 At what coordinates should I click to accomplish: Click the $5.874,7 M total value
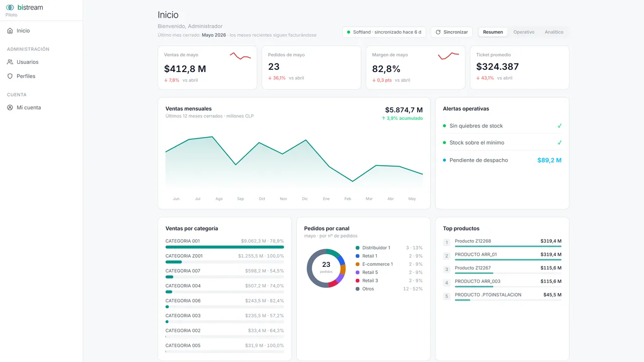404,110
